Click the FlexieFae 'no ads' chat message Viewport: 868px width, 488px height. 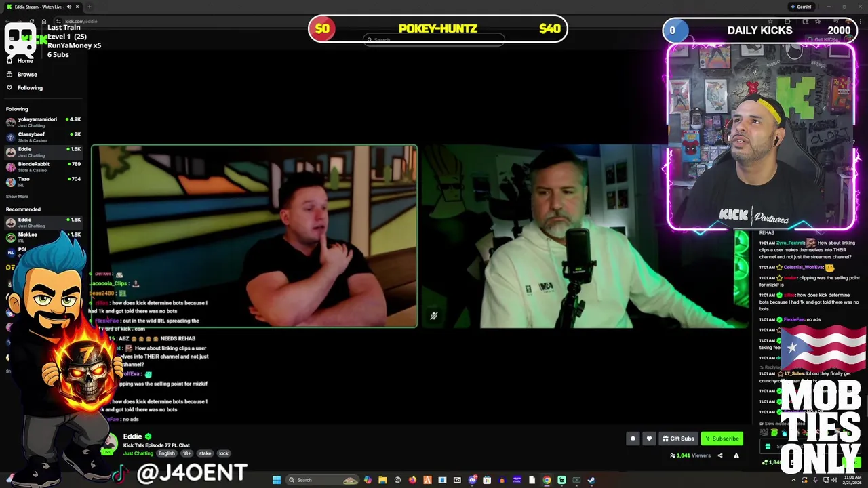790,319
